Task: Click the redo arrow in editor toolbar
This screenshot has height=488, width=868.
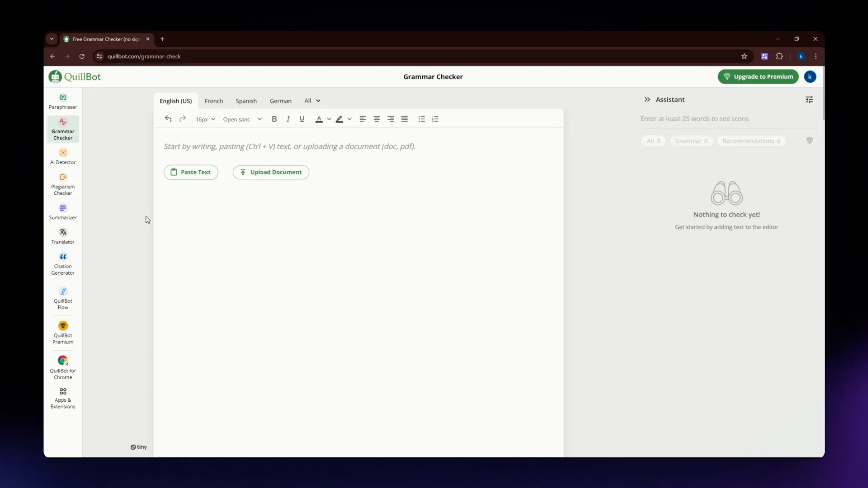Action: [x=183, y=119]
